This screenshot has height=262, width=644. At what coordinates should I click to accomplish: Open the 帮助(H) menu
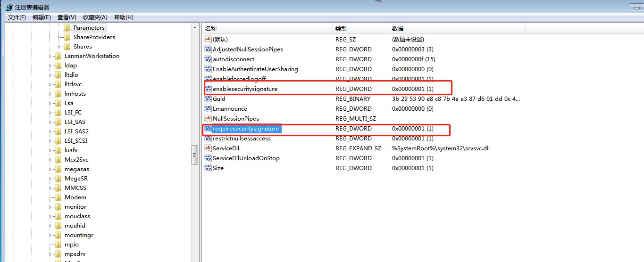tap(124, 17)
